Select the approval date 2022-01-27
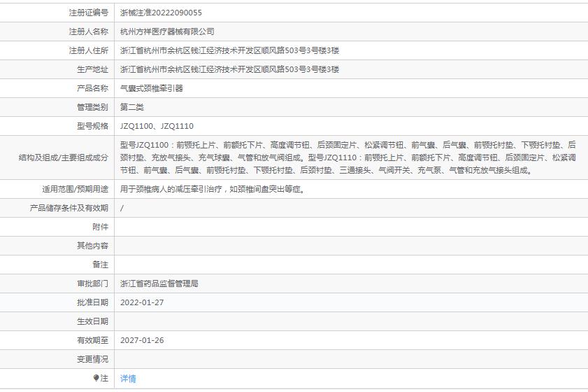 pyautogui.click(x=142, y=302)
